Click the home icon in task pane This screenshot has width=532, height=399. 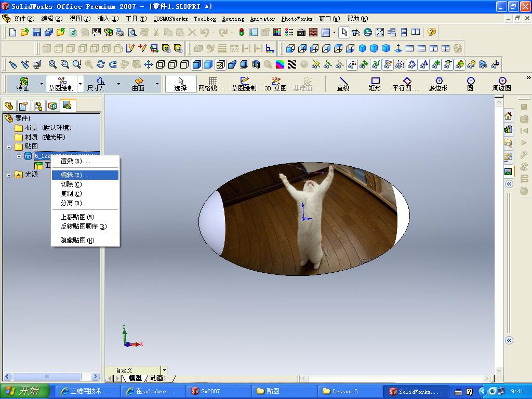pos(508,116)
